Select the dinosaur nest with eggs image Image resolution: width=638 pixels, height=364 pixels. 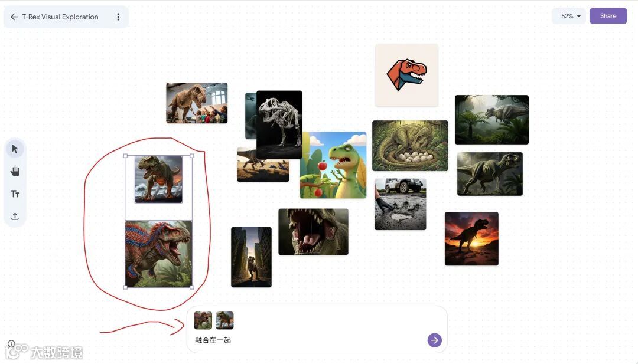pos(410,146)
